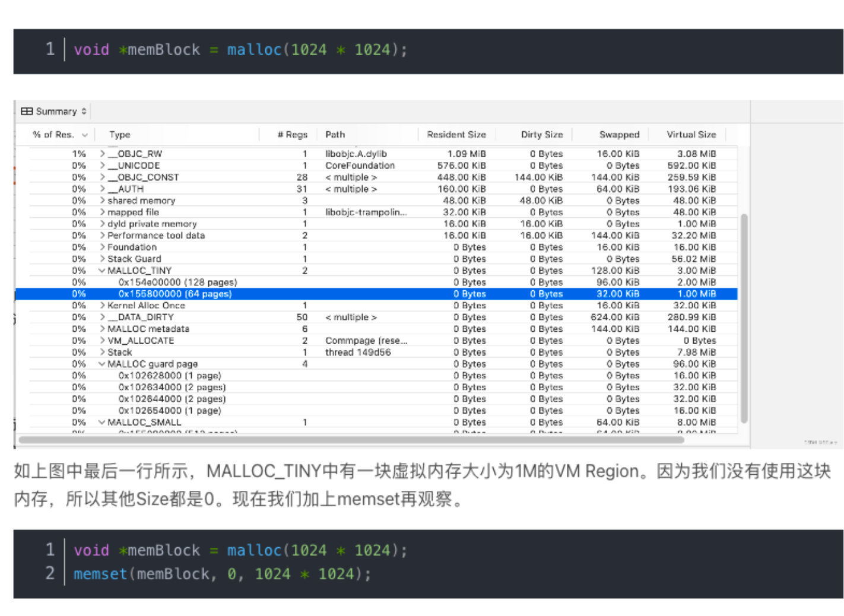
Task: Sort by Resident Size column header
Action: (456, 135)
